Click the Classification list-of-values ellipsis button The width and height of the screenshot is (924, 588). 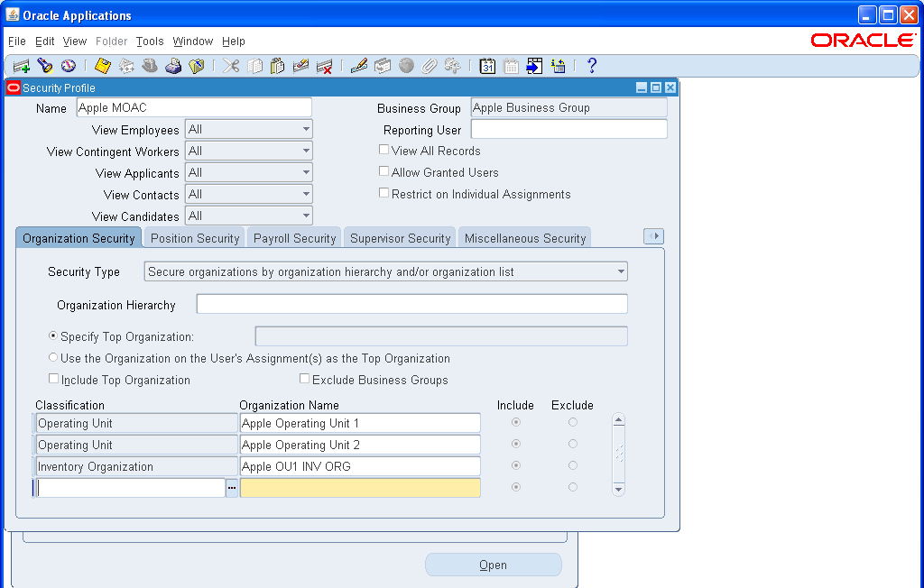(x=232, y=488)
